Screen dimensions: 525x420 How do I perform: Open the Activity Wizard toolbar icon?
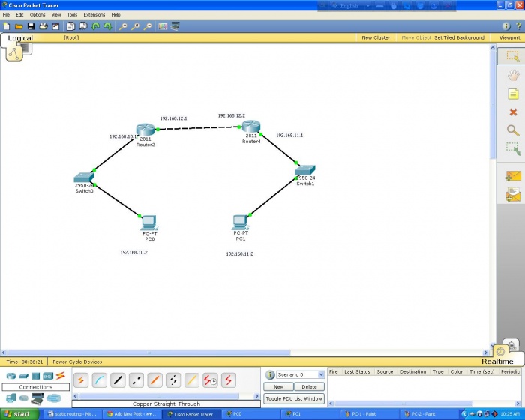(55, 26)
